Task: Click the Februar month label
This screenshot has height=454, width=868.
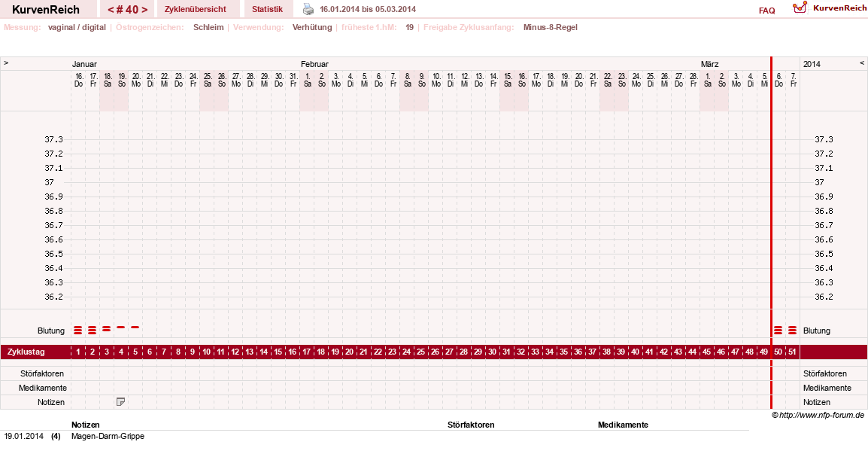Action: 314,64
